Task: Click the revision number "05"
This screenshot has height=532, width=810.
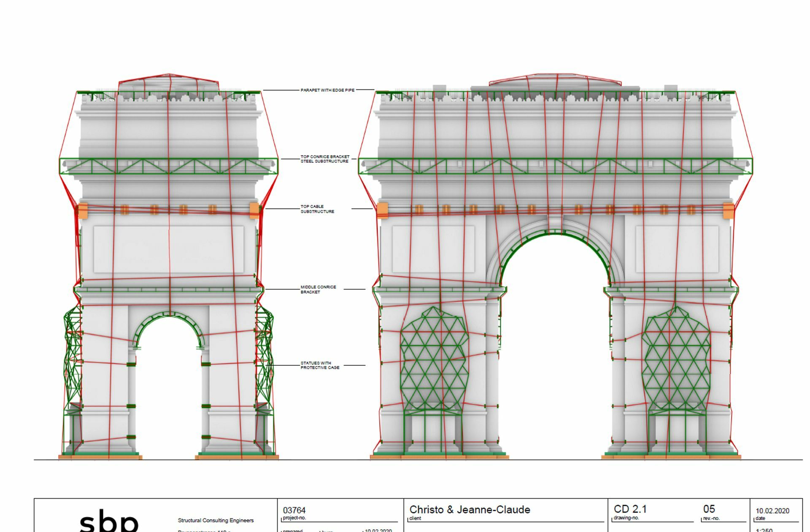Action: pos(709,509)
